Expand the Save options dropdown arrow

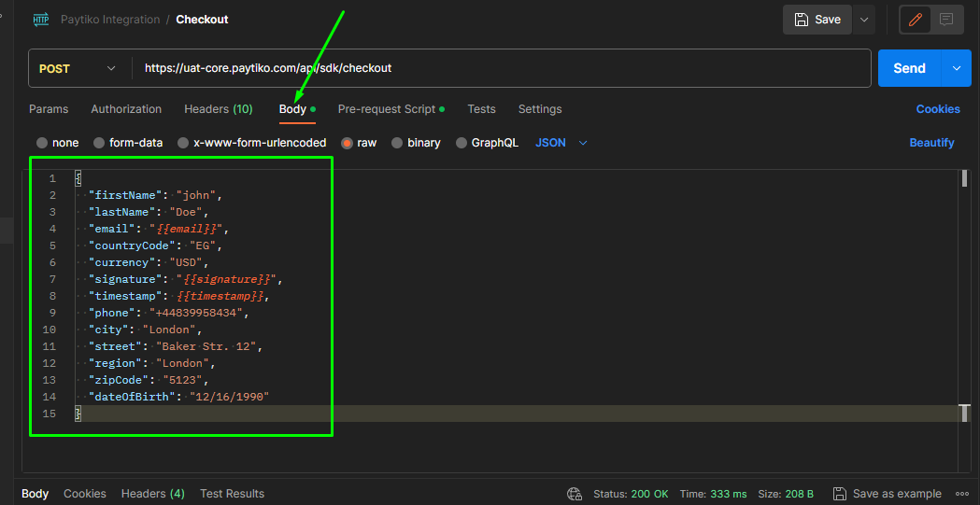(x=863, y=20)
